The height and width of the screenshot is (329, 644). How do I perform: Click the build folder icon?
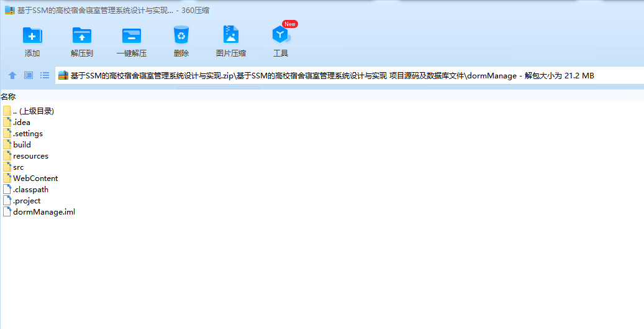click(x=7, y=144)
